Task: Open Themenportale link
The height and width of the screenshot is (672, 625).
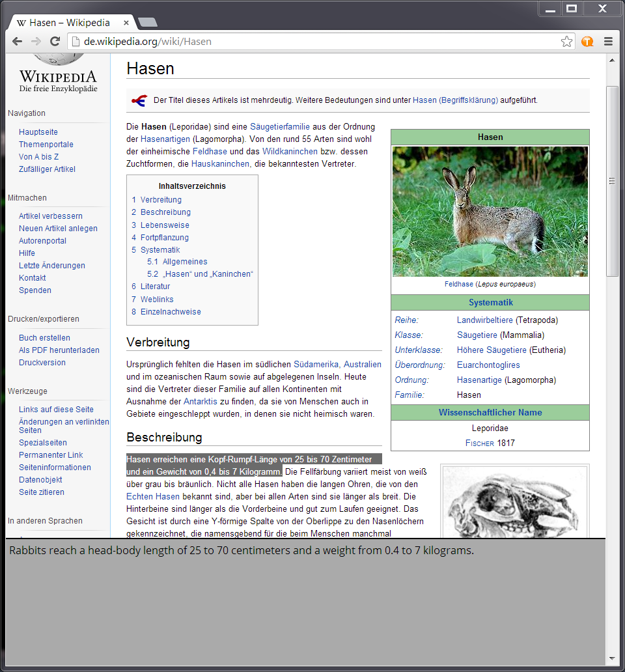Action: [46, 145]
